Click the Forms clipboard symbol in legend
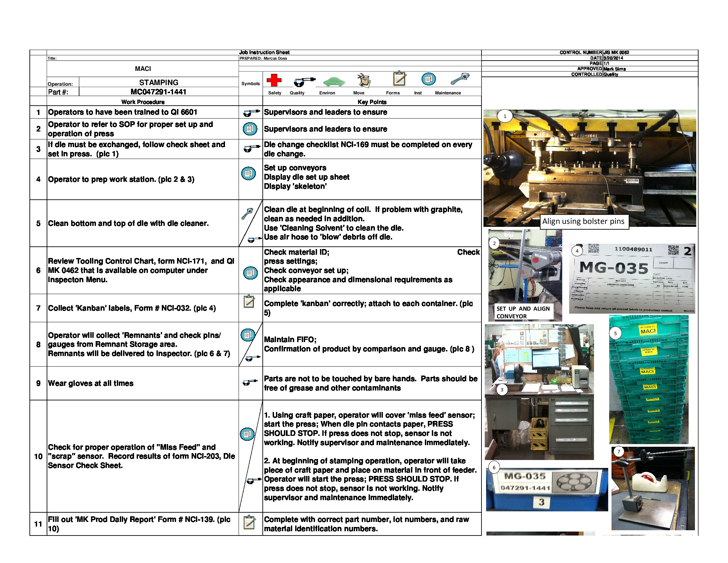This screenshot has height=563, width=728. coord(400,79)
